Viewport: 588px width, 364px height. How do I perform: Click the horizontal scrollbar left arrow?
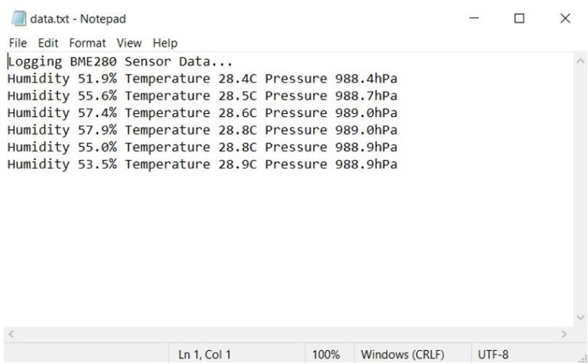tap(11, 333)
